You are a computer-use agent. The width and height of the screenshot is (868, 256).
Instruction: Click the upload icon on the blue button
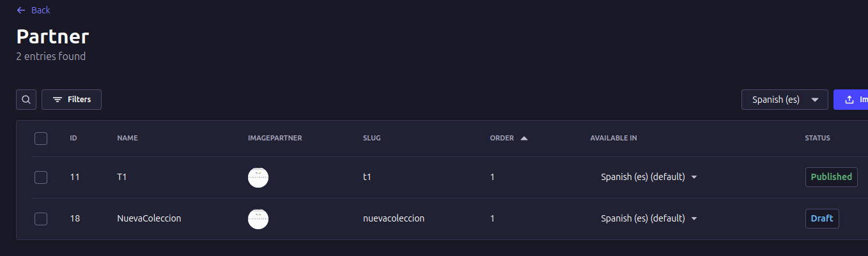[849, 100]
